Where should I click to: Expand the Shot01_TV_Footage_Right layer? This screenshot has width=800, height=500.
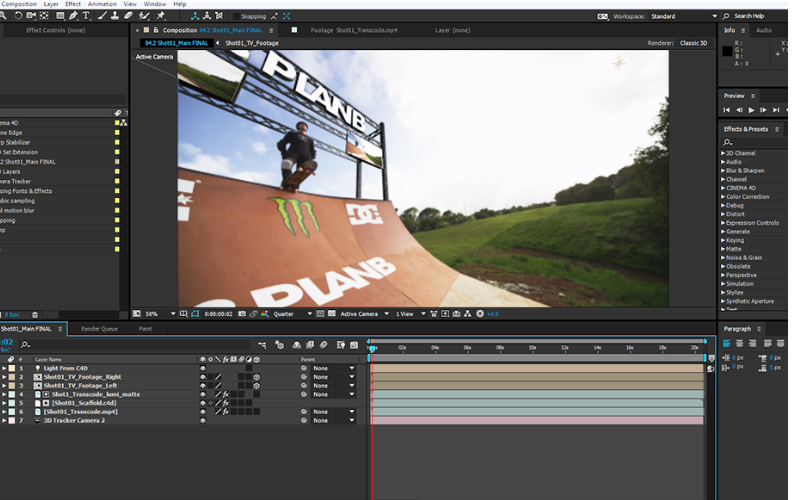pyautogui.click(x=4, y=377)
